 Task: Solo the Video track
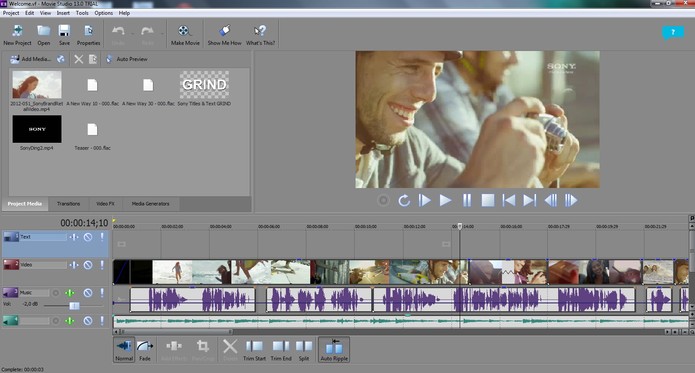click(x=102, y=265)
